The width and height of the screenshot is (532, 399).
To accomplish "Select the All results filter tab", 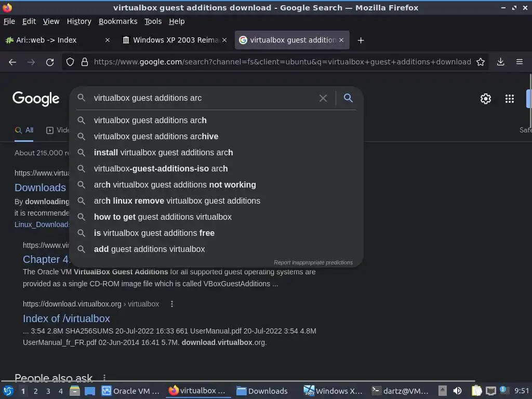I will click(24, 130).
